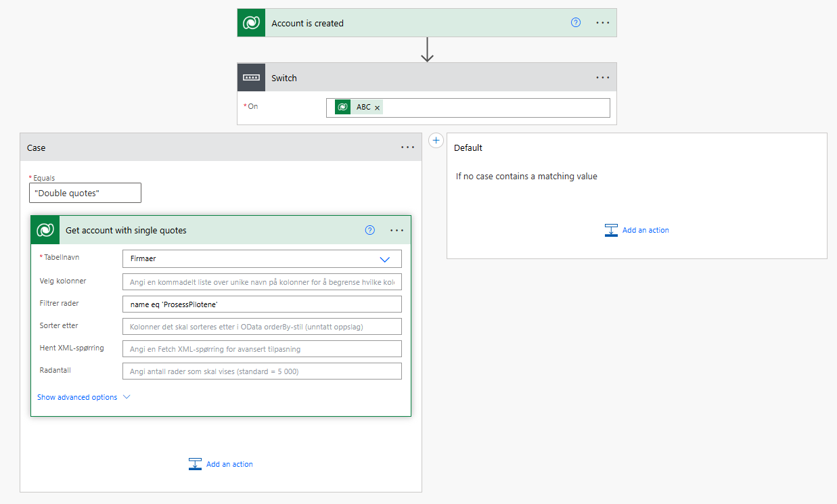Click the Switch control icon
The height and width of the screenshot is (504, 837).
(x=251, y=78)
